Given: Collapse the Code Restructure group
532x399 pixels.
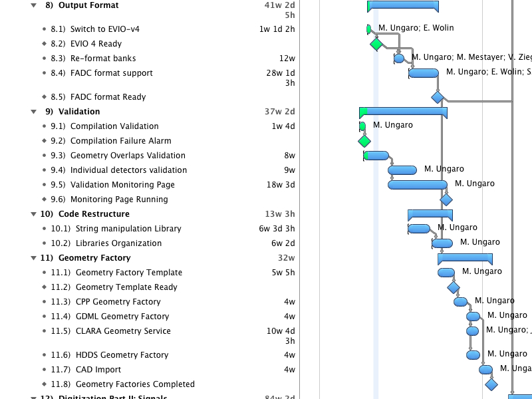Looking at the screenshot, I should 34,214.
